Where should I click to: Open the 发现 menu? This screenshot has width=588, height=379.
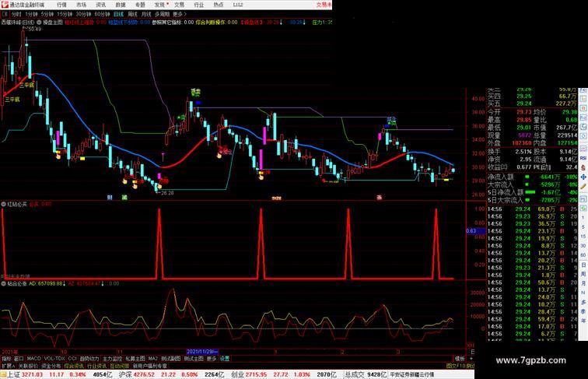coord(160,5)
